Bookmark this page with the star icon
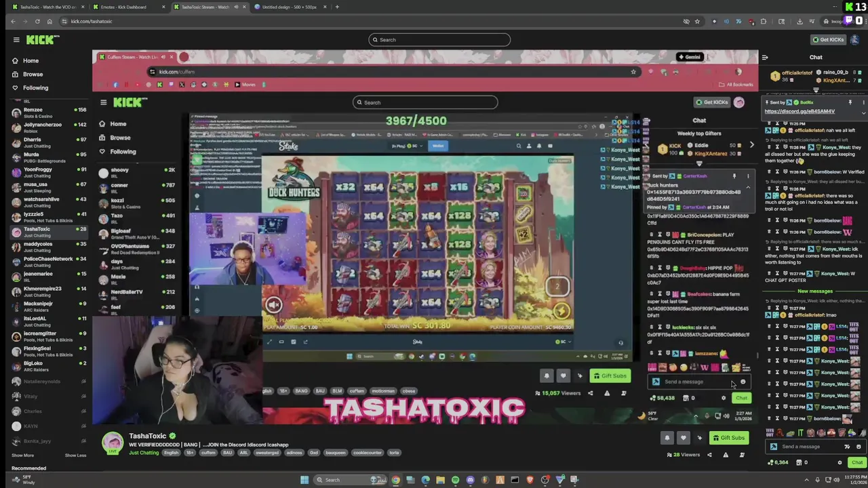The width and height of the screenshot is (868, 488). pos(696,22)
